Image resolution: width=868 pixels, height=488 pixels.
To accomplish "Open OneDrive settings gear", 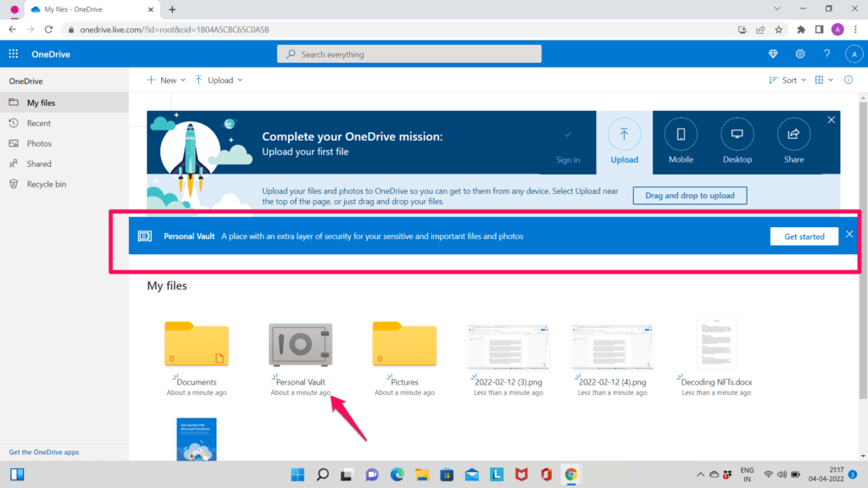I will [799, 53].
